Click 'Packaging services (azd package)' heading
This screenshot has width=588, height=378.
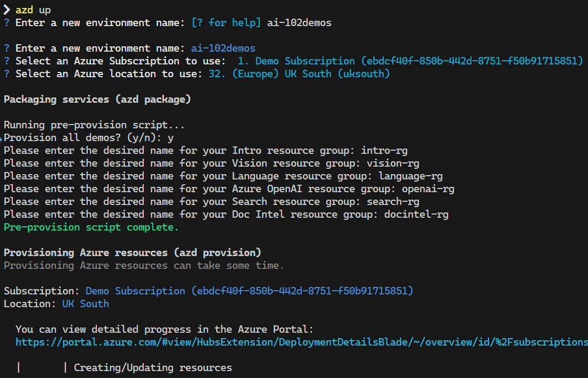click(97, 100)
